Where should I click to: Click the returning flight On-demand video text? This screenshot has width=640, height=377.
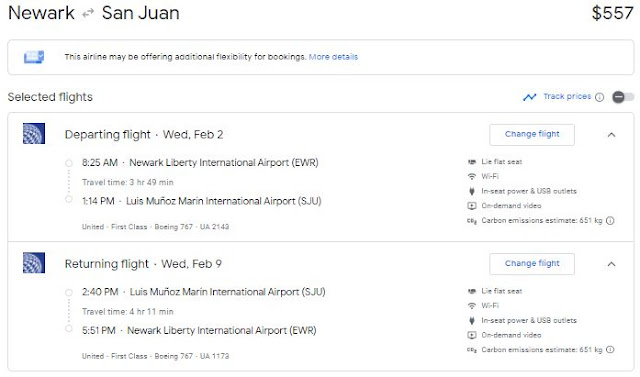(511, 335)
